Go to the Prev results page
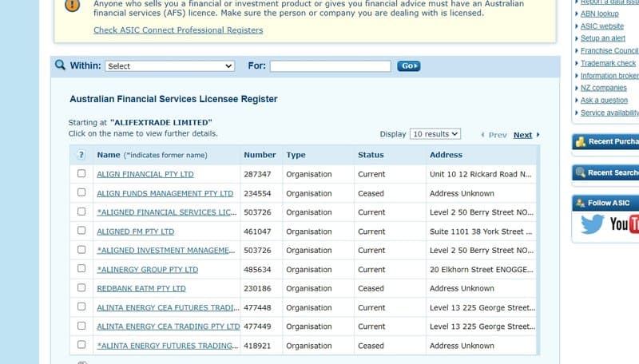This screenshot has height=364, width=639. pyautogui.click(x=498, y=135)
